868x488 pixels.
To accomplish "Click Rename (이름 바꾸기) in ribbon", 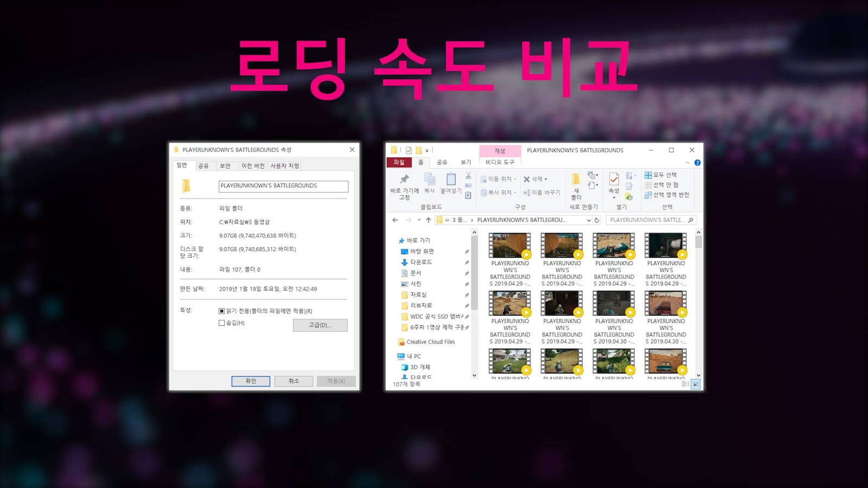I will pos(541,192).
